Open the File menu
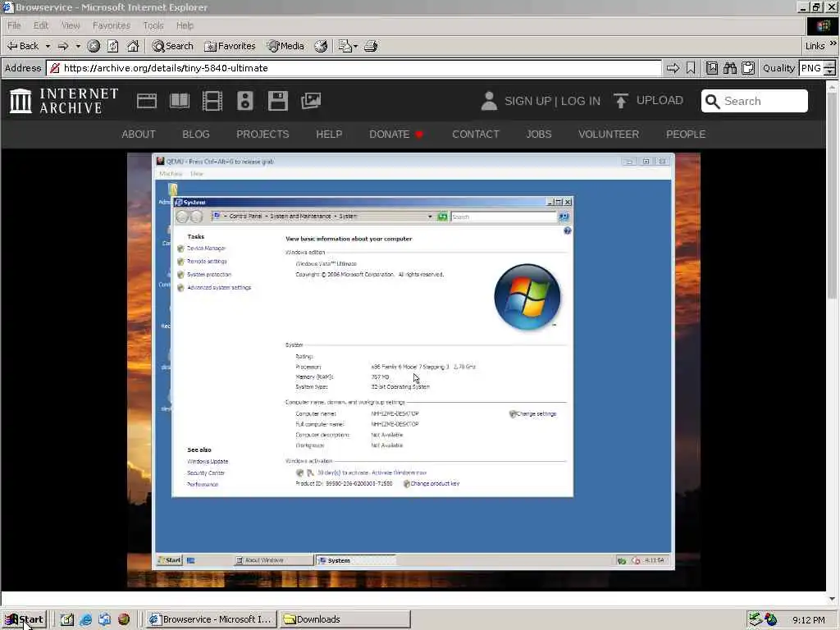 pos(15,25)
